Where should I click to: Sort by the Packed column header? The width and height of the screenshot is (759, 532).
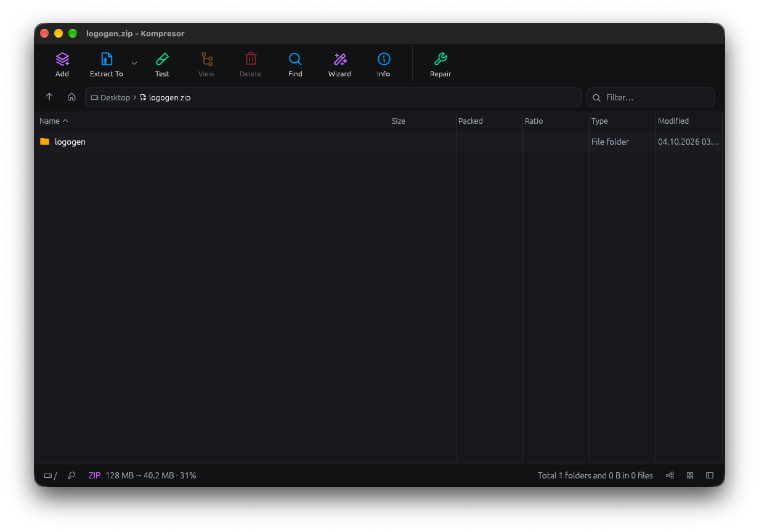click(x=471, y=121)
